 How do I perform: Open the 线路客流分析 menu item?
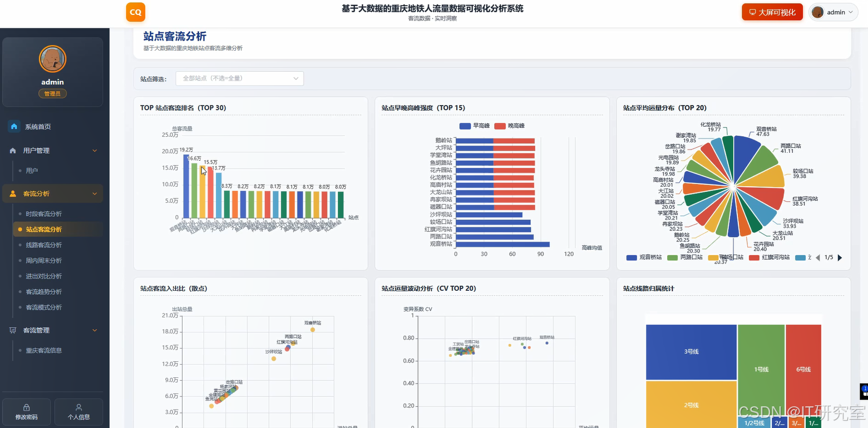tap(44, 245)
